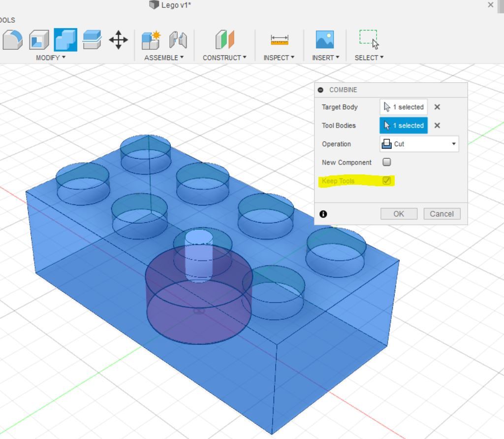The image size is (504, 439).
Task: Open the INSPECT dropdown menu
Action: pos(279,58)
